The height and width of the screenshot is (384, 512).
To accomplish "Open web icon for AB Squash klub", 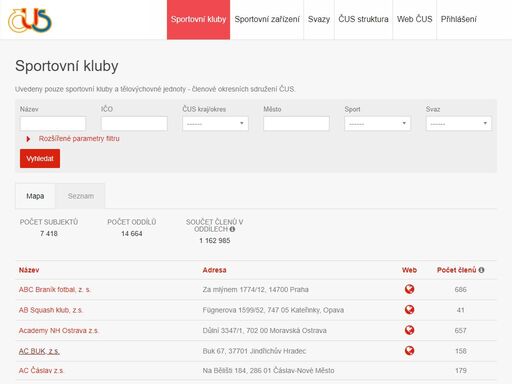I will [x=409, y=310].
